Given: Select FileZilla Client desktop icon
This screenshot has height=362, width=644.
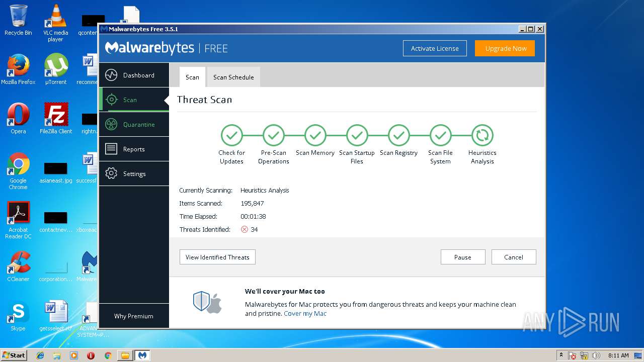Looking at the screenshot, I should point(55,119).
